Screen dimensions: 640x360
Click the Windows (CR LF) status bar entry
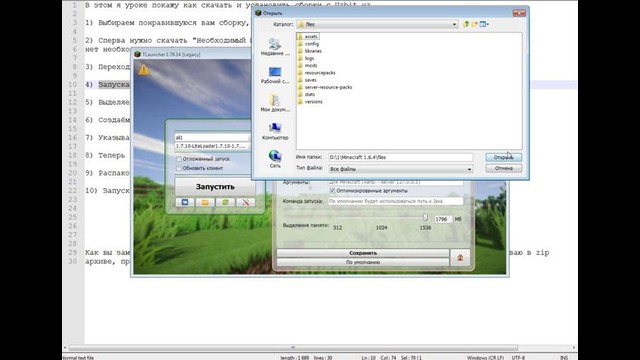coord(485,358)
